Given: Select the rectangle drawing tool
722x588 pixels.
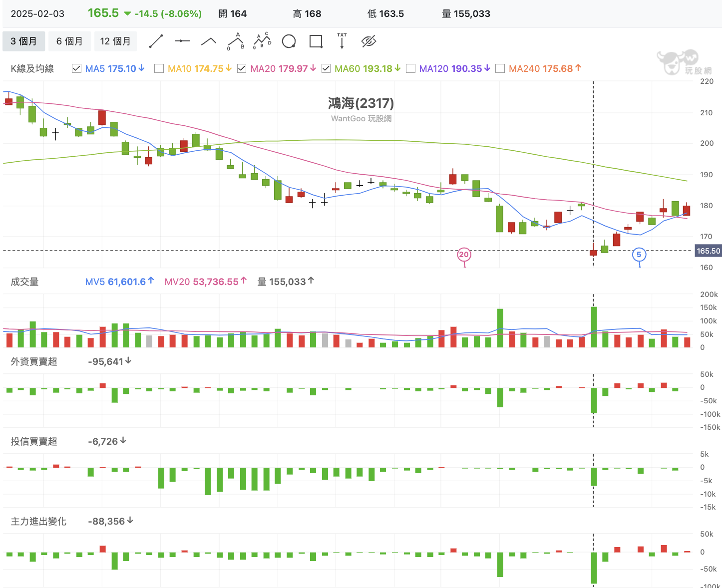Looking at the screenshot, I should coord(316,41).
